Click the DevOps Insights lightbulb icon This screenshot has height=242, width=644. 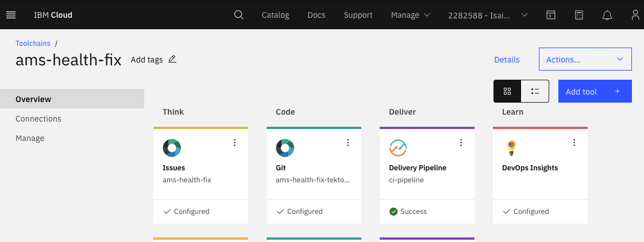511,148
